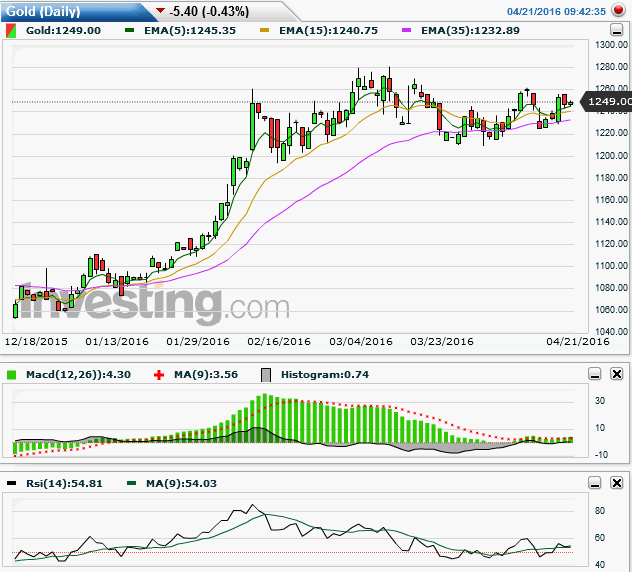Click the 1200.00 price axis label
The width and height of the screenshot is (632, 572).
tap(611, 156)
